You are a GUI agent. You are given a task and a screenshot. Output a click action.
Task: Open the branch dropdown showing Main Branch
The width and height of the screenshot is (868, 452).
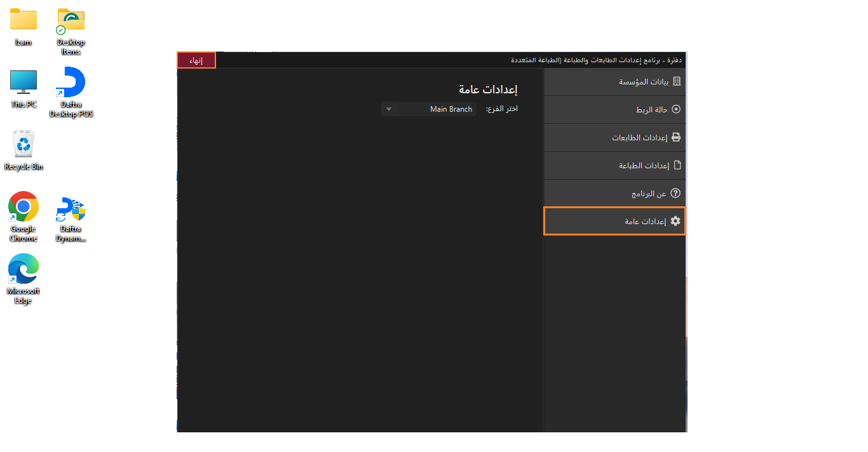pos(429,109)
